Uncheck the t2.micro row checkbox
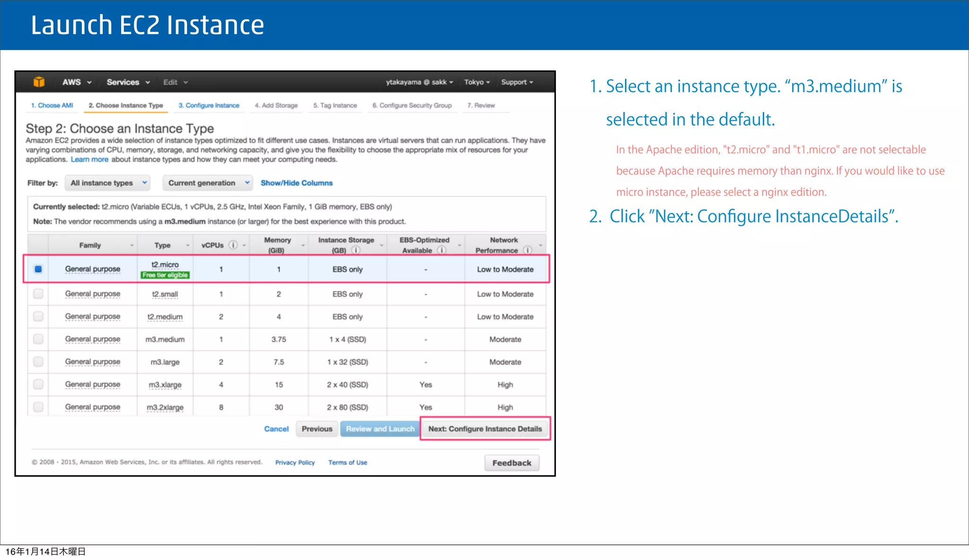The image size is (969, 560). coord(38,269)
